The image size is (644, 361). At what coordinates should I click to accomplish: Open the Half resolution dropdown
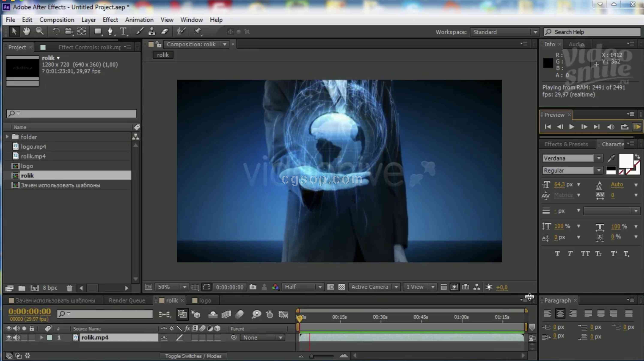[x=303, y=287]
